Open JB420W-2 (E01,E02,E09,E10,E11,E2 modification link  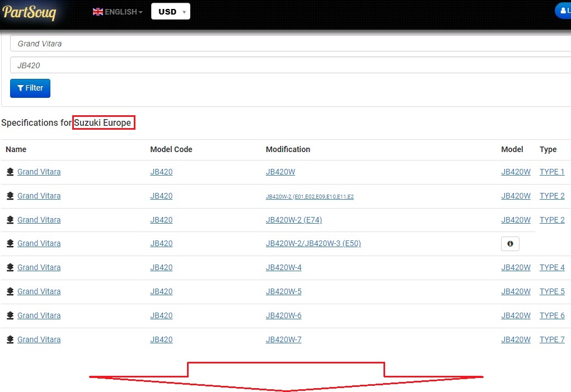310,196
